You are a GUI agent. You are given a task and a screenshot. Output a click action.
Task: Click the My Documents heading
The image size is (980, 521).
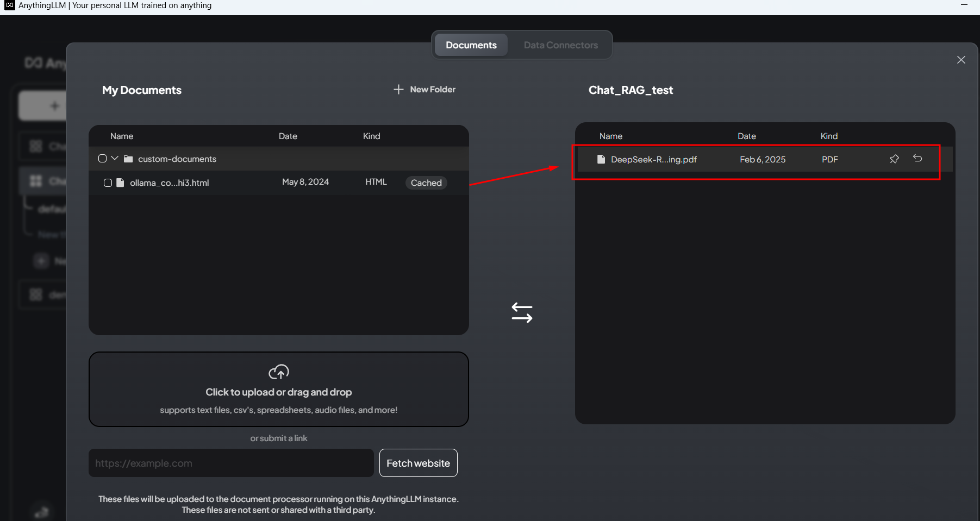tap(142, 90)
